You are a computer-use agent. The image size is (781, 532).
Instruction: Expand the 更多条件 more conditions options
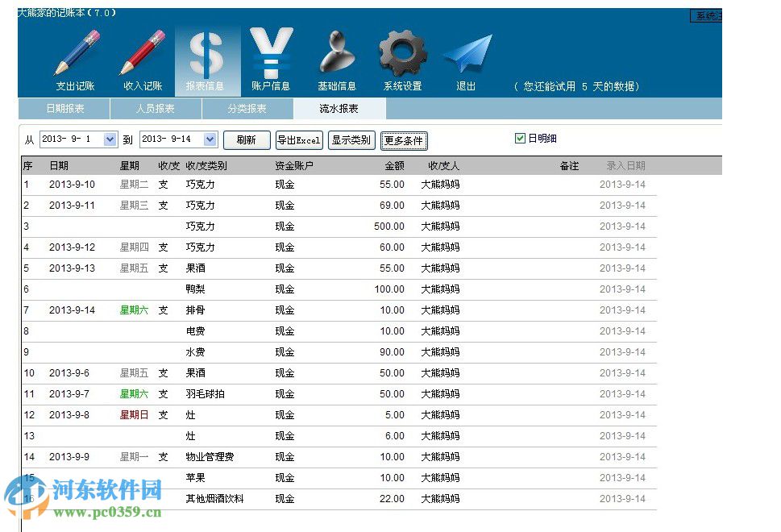404,139
